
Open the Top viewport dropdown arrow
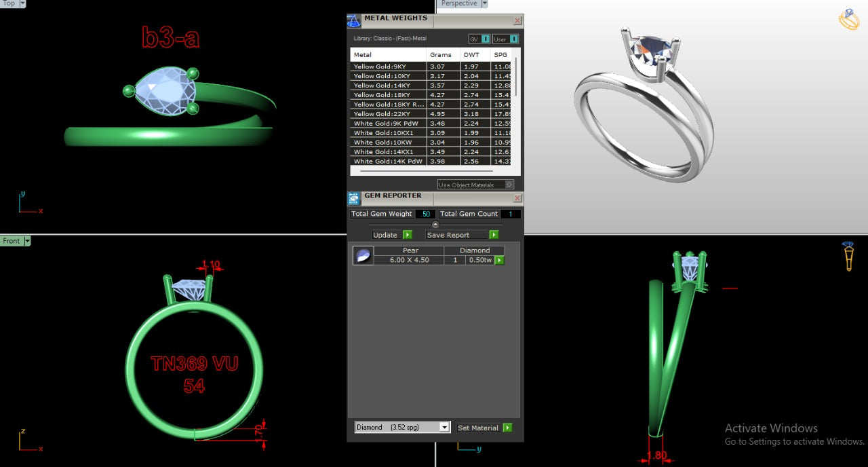[x=22, y=3]
